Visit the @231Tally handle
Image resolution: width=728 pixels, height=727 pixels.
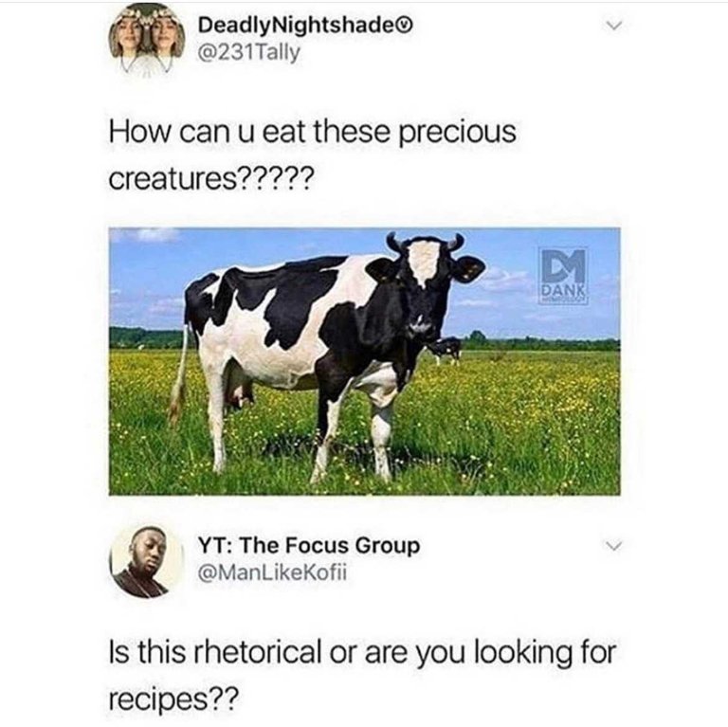[249, 52]
